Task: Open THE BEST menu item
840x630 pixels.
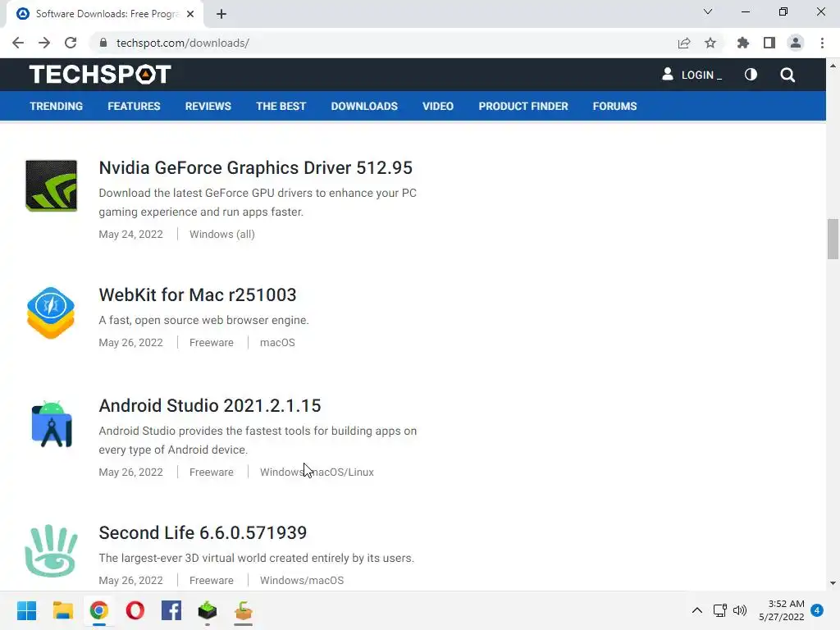Action: [281, 106]
